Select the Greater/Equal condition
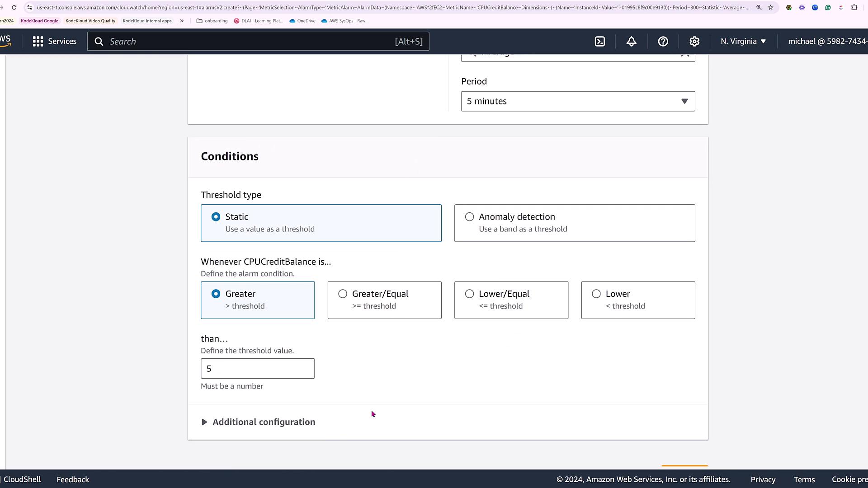868x488 pixels. tap(343, 294)
